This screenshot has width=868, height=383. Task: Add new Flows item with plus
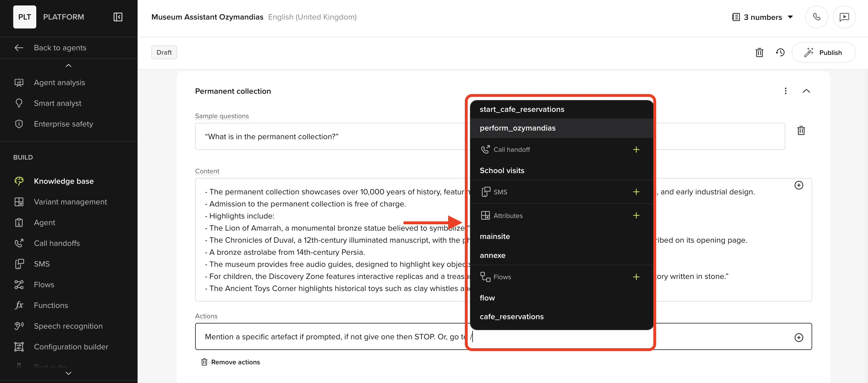[636, 277]
